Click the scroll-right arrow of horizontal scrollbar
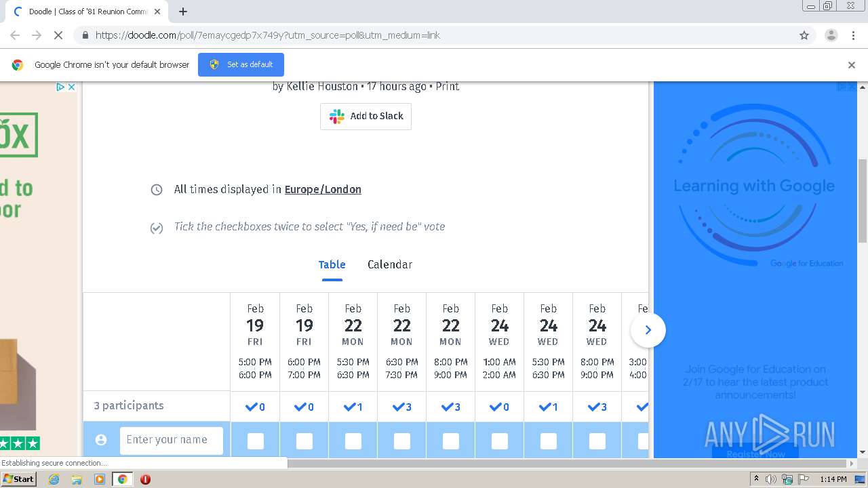The image size is (868, 488). pos(852,464)
